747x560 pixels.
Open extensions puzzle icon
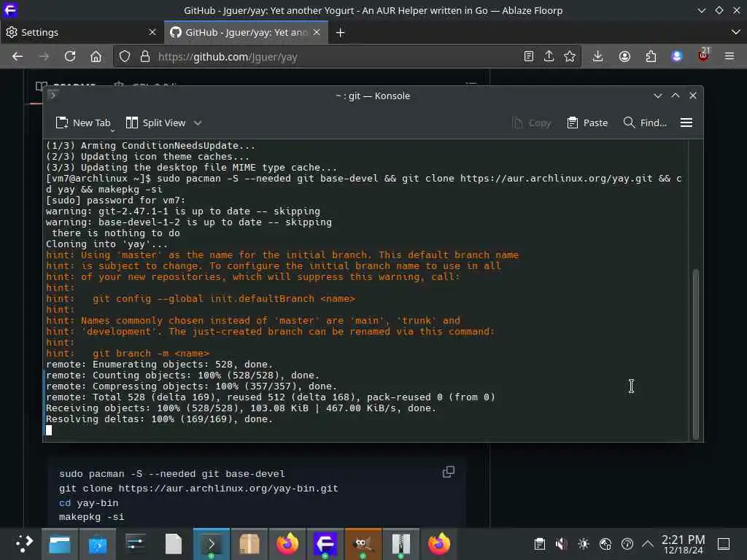click(651, 57)
